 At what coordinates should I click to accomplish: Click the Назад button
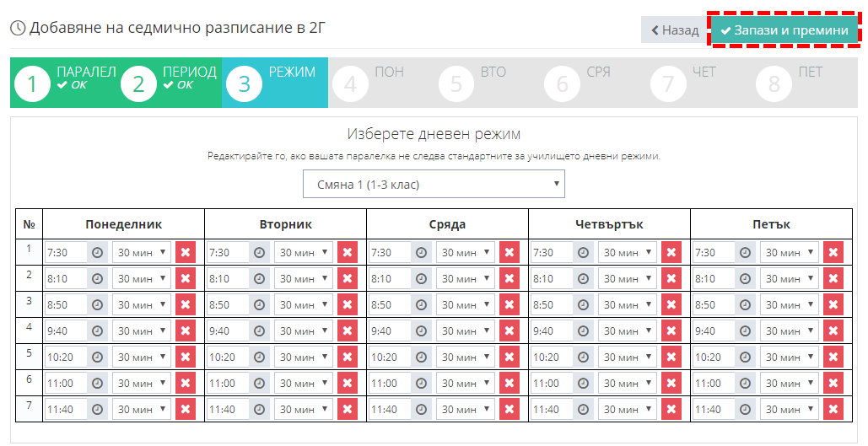[674, 30]
